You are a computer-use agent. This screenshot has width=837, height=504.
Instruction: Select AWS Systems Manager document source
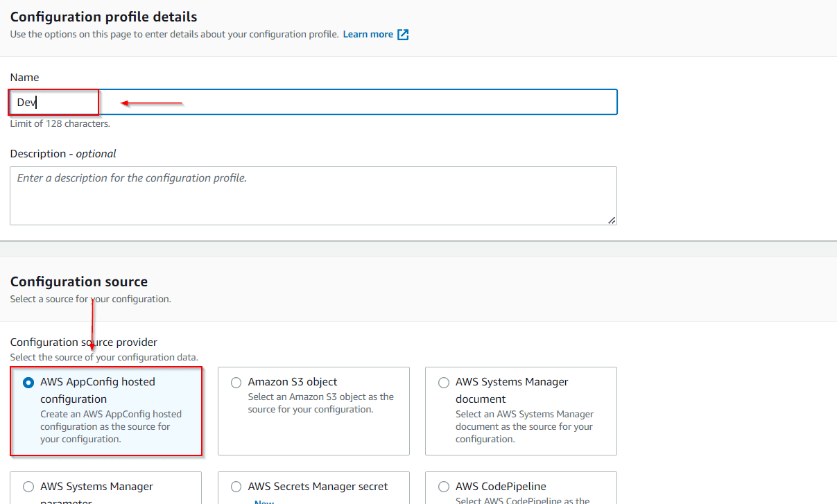point(444,382)
